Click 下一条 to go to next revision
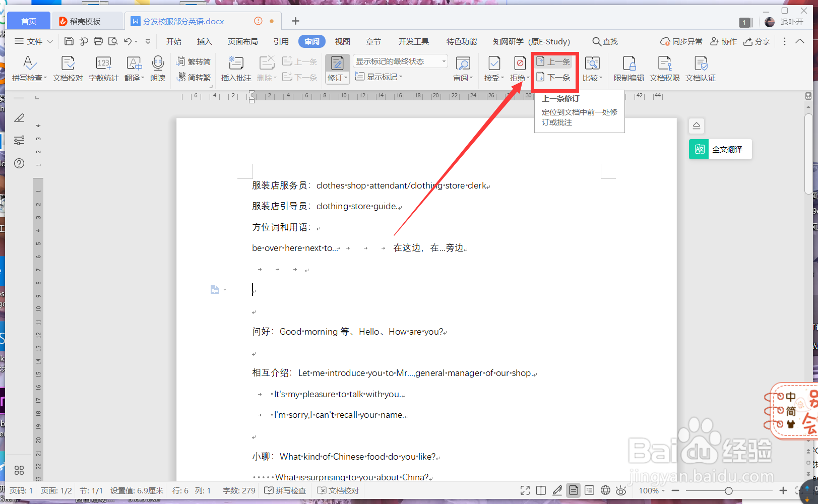 click(x=554, y=78)
